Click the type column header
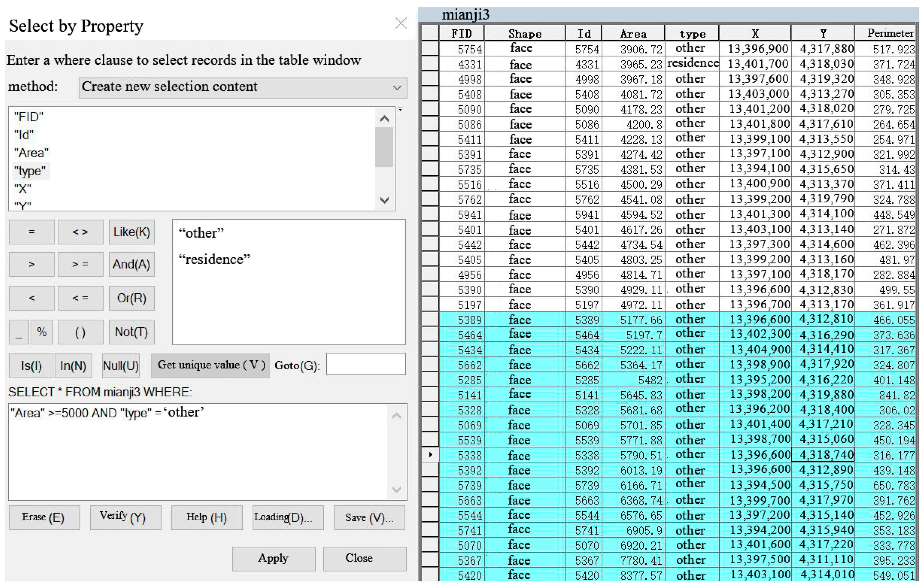 692,33
